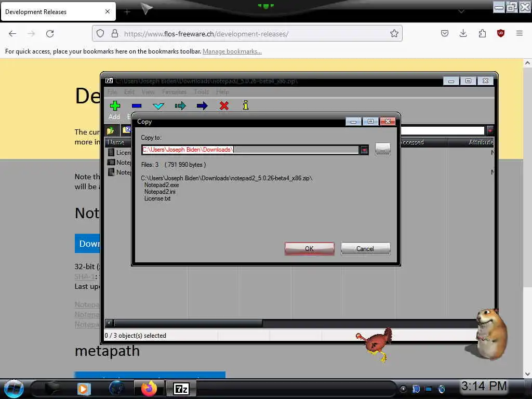Open the Edit menu in 7-Zip
Image resolution: width=532 pixels, height=399 pixels.
pos(129,92)
